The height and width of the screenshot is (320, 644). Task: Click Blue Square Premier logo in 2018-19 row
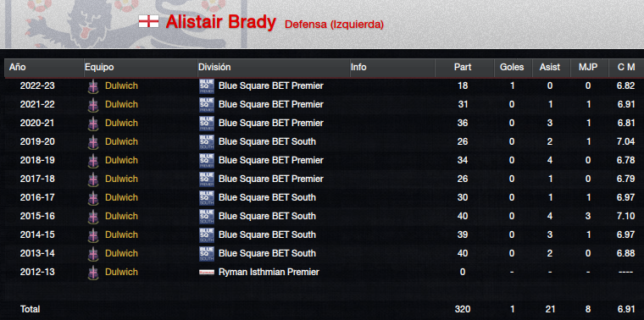pyautogui.click(x=207, y=160)
